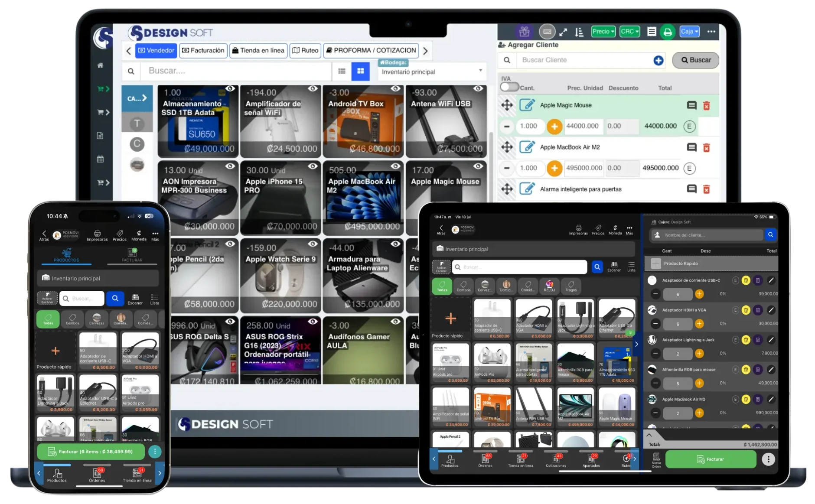The width and height of the screenshot is (815, 504).
Task: Switch to grid view of products
Action: 360,71
